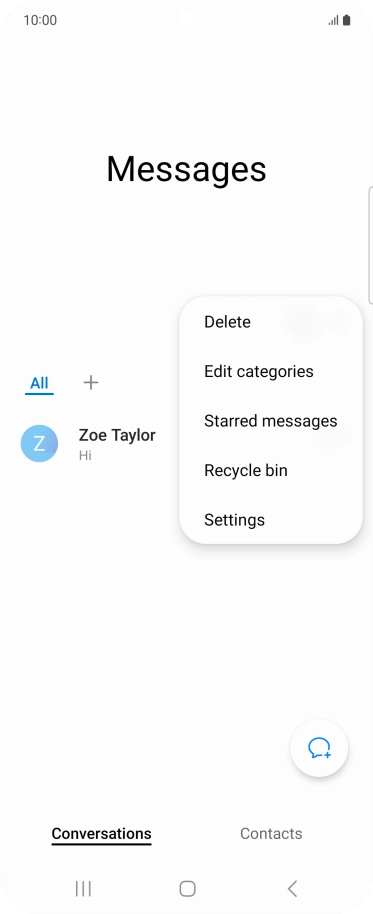Select the All category tab

[39, 384]
